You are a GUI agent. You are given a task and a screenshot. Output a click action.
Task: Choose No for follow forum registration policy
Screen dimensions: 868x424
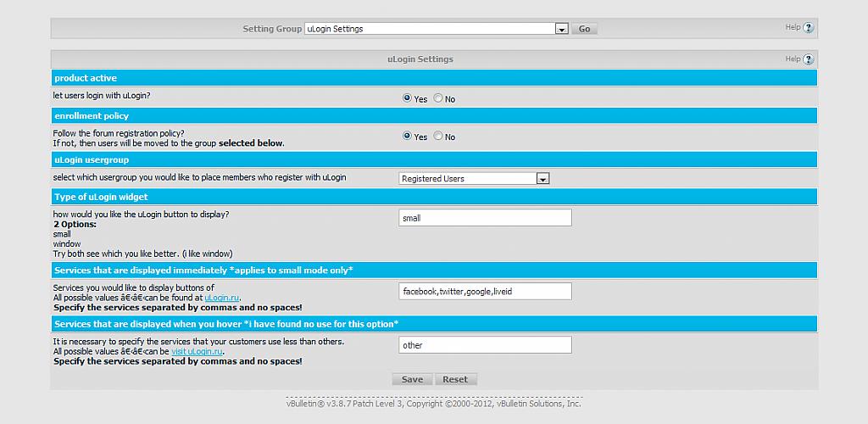coord(438,136)
